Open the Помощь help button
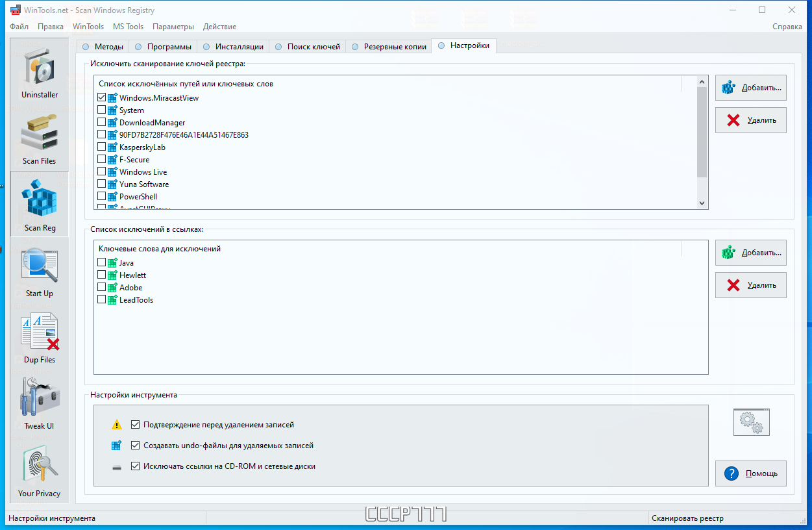Screen dimensions: 812x530 (x=751, y=473)
